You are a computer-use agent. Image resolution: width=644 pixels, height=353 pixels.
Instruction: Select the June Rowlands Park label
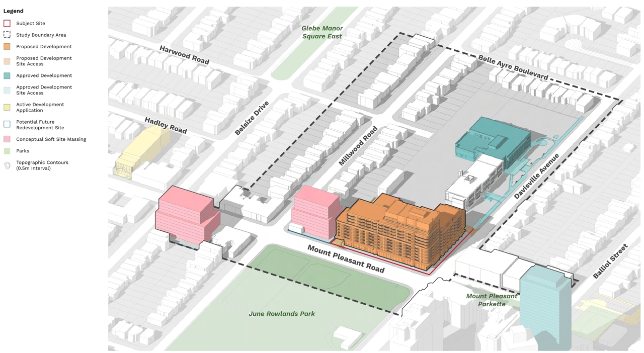tap(282, 314)
